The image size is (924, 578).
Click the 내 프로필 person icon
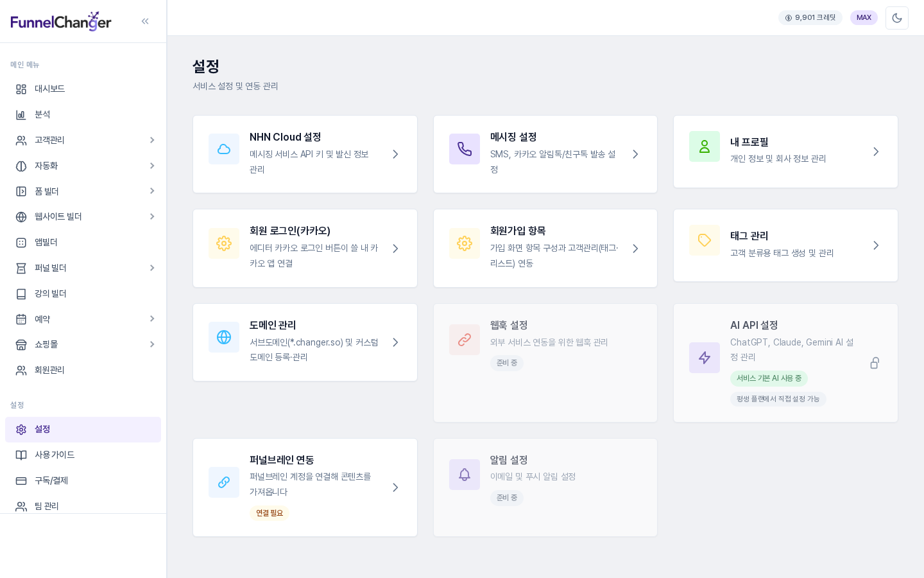point(705,146)
